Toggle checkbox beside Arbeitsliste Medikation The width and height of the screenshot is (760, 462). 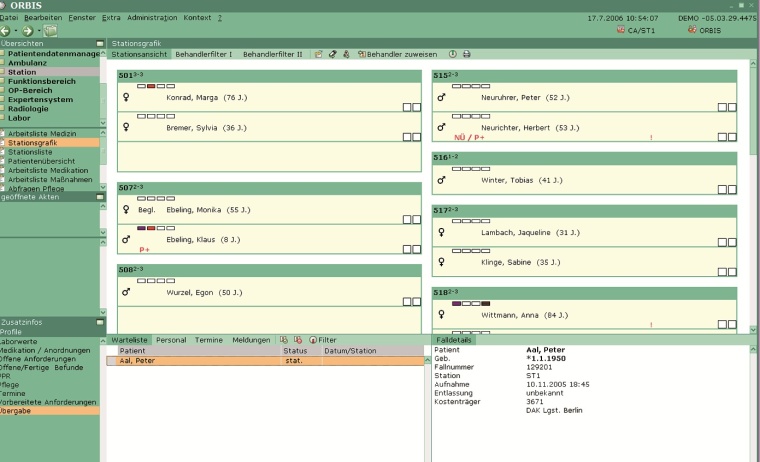4,170
